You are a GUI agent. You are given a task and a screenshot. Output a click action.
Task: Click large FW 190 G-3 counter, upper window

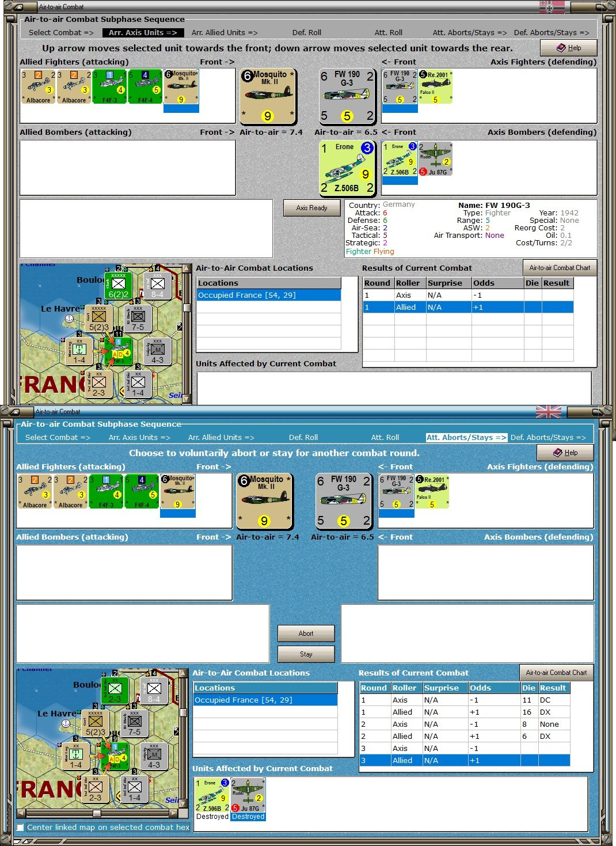tap(347, 96)
